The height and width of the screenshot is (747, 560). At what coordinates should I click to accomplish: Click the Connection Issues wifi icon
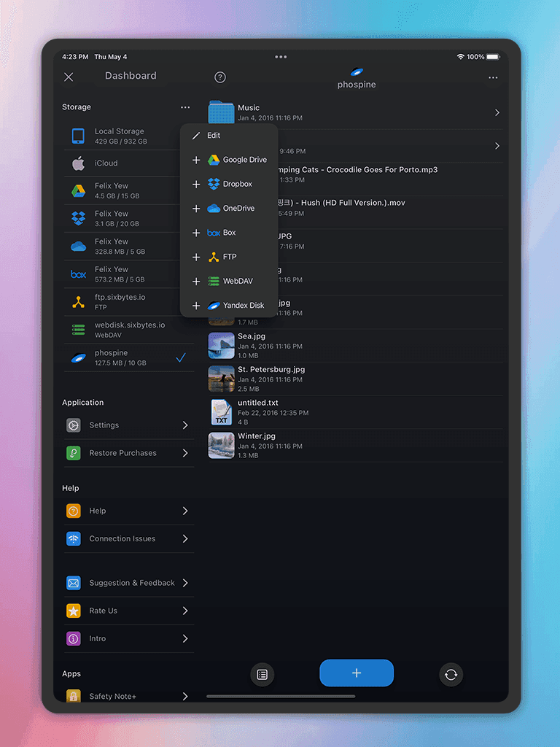[x=74, y=539]
